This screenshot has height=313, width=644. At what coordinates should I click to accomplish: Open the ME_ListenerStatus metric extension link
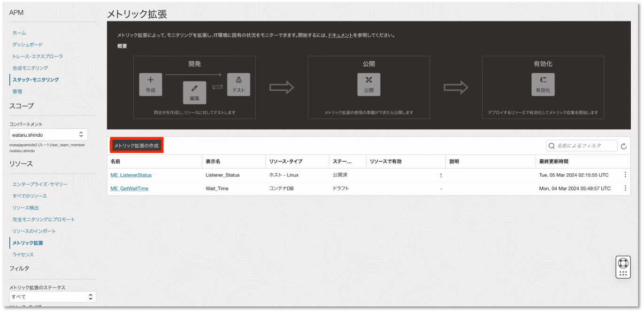(x=131, y=175)
